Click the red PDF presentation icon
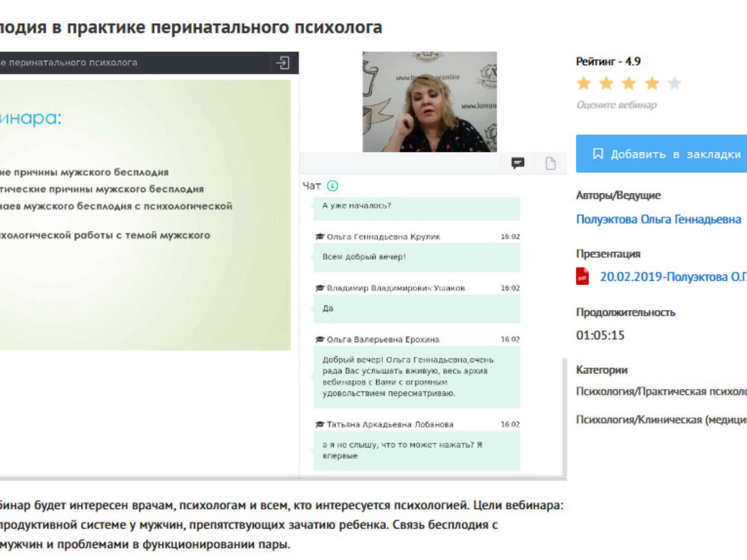Screen dimensions: 747x560 (583, 276)
